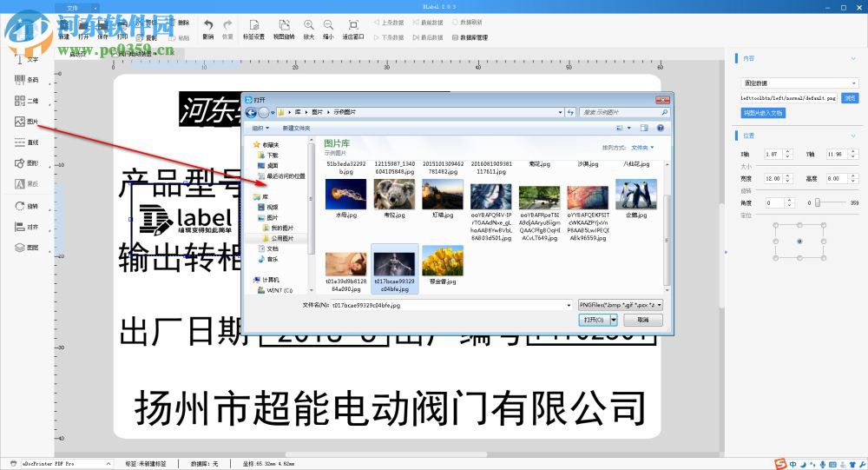Open 组织 menu in Open dialog
The height and width of the screenshot is (470, 868).
[260, 128]
